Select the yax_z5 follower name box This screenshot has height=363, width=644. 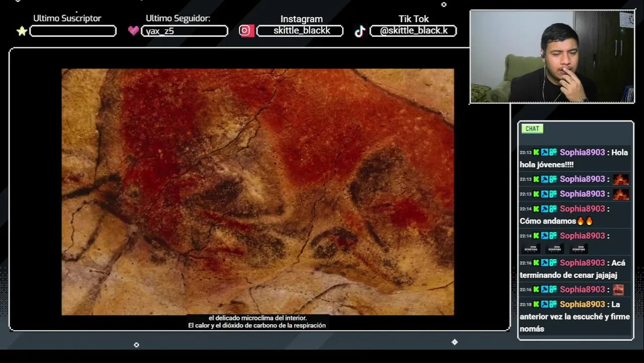[x=184, y=31]
